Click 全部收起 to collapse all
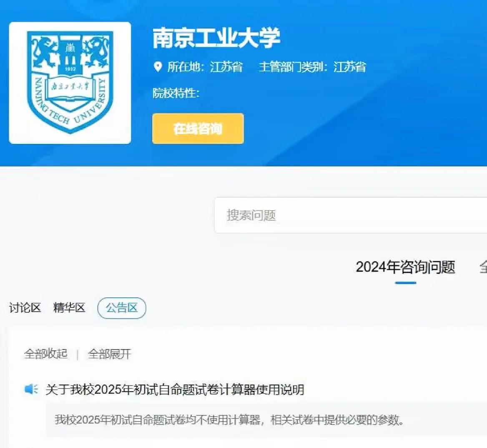Screen dimensions: 487x448 point(46,354)
